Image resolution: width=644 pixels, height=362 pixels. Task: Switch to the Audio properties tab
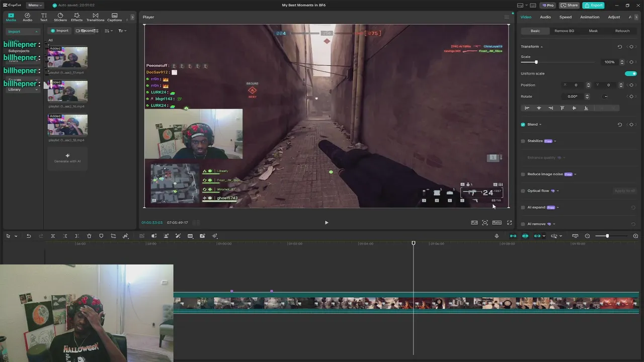pos(545,17)
